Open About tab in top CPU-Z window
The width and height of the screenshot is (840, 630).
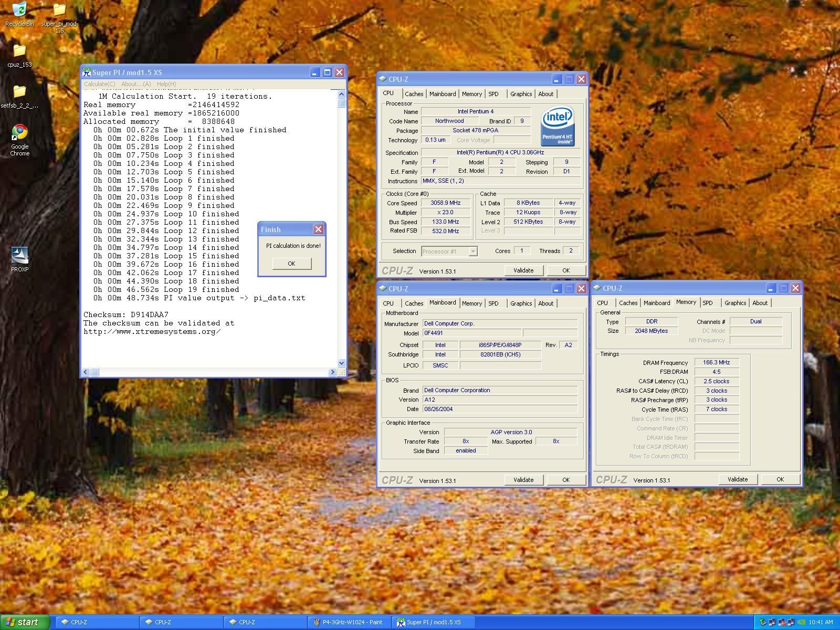546,94
